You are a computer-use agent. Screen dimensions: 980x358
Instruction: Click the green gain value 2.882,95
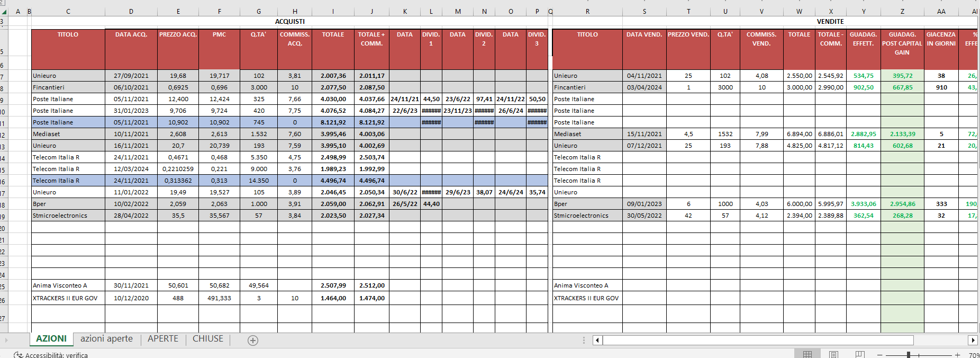(863, 134)
